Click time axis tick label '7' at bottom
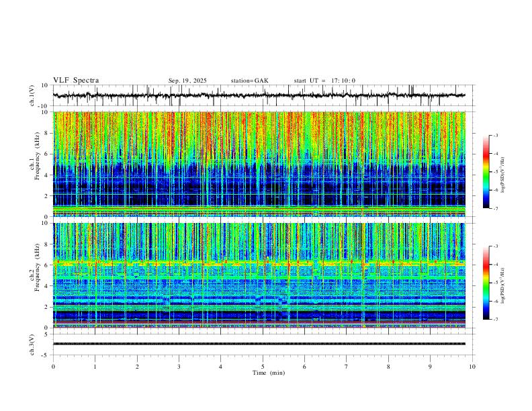 pyautogui.click(x=347, y=367)
